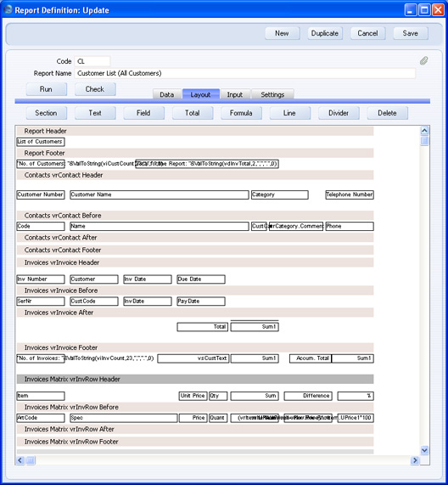Select the 'Spec' field box
The height and width of the screenshot is (485, 448).
(x=124, y=418)
